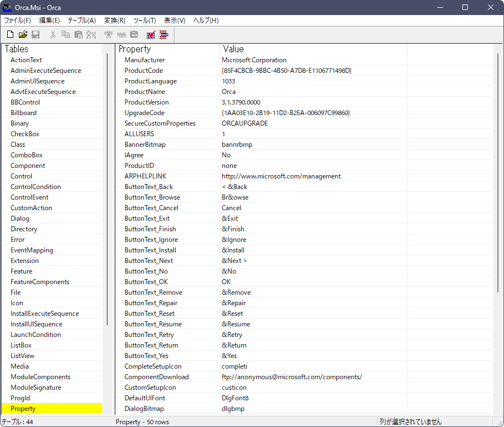Viewport: 504px width, 427px height.
Task: Open the ヘルプ(H) menu
Action: tap(206, 21)
